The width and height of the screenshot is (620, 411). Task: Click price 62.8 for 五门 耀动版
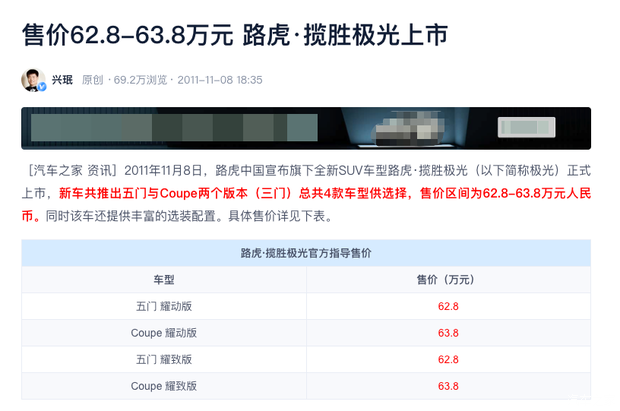point(448,306)
